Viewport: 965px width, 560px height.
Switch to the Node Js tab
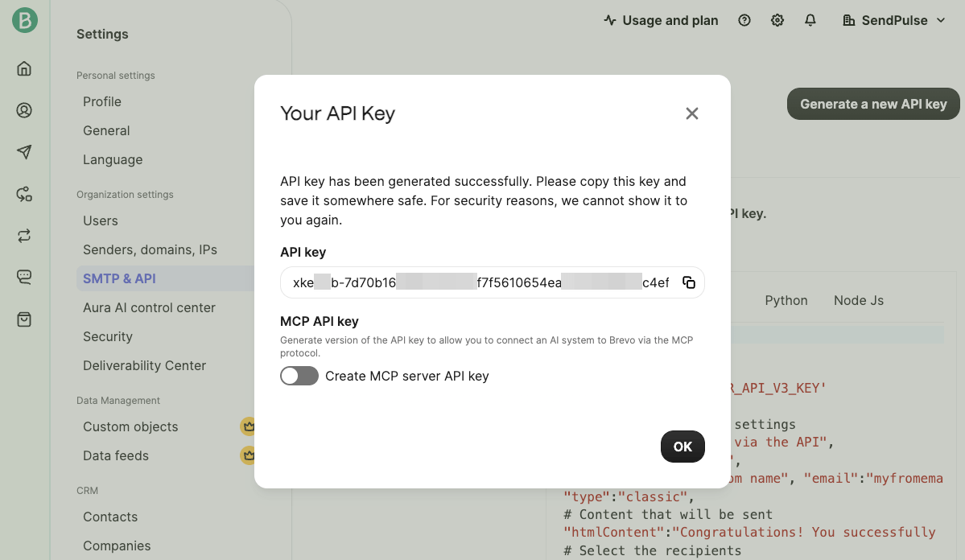click(858, 300)
